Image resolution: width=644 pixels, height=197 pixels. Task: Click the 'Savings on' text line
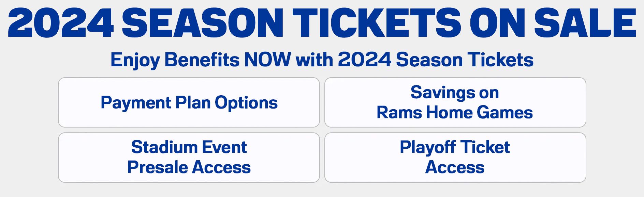[455, 93]
